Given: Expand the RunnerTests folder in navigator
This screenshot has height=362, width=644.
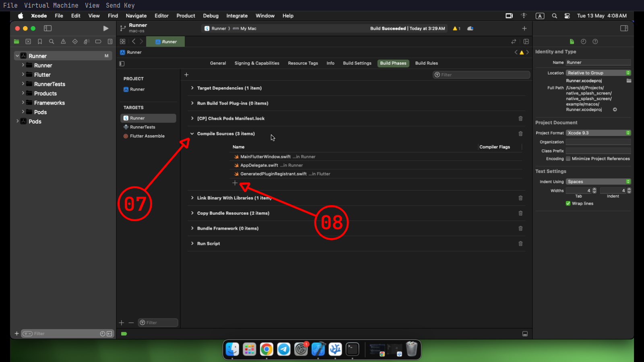Looking at the screenshot, I should click(x=23, y=84).
